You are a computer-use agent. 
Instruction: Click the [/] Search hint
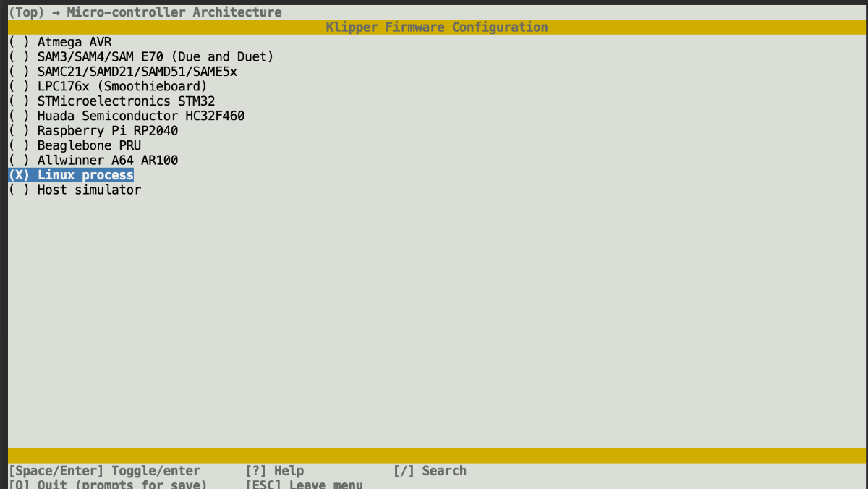430,471
